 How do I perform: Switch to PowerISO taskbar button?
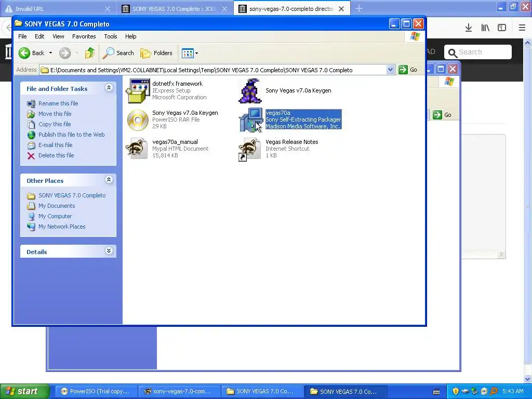[x=95, y=392]
